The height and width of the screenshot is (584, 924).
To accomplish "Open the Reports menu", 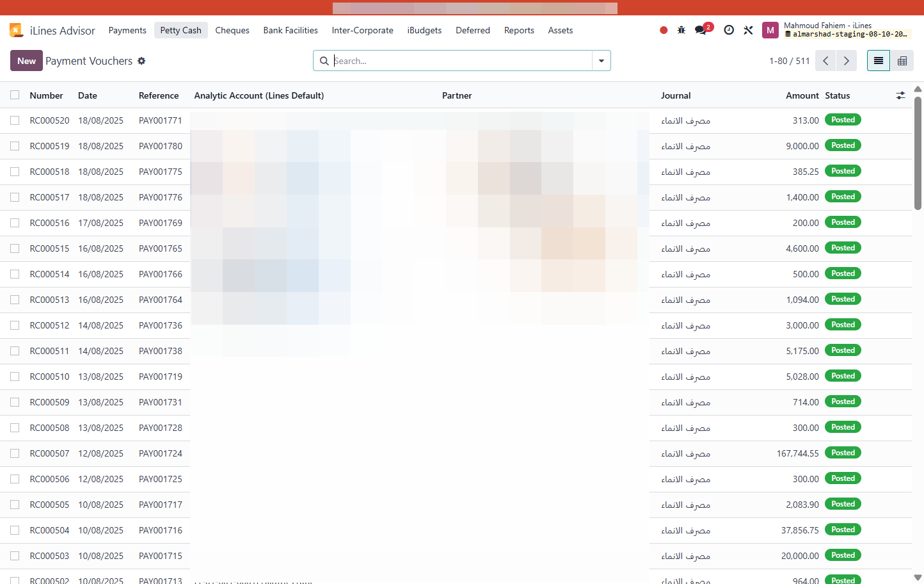I will [519, 30].
